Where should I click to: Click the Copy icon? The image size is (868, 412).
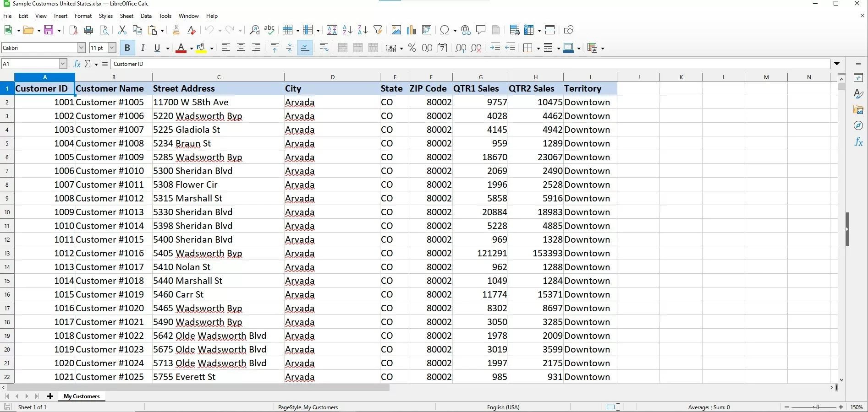coord(137,30)
